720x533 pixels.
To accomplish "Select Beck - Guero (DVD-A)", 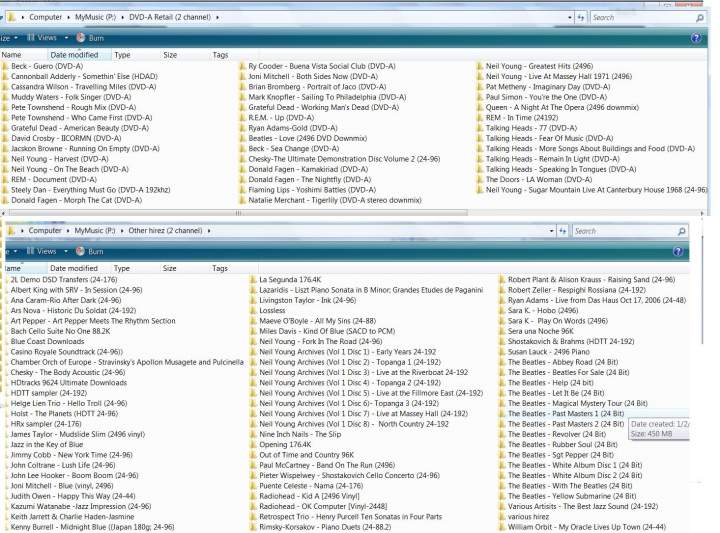I will 47,66.
